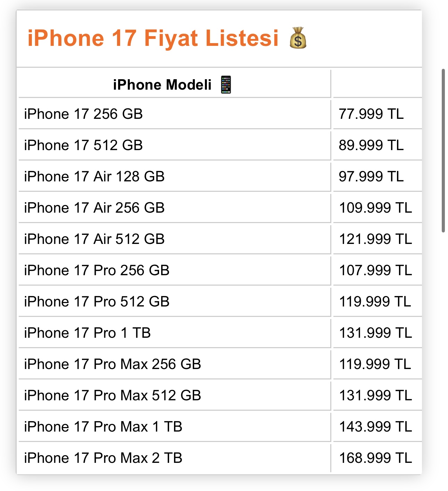Click the phone emoji in table header
This screenshot has height=491, width=448.
pyautogui.click(x=226, y=85)
